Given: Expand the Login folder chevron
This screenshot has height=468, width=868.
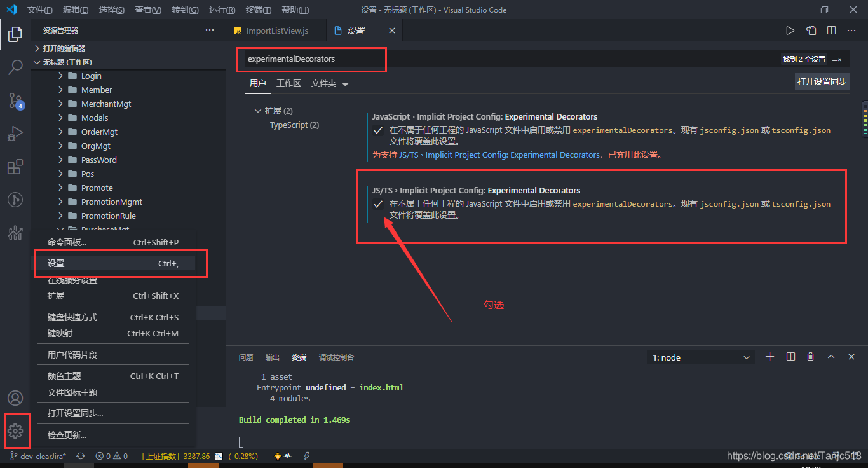Looking at the screenshot, I should pyautogui.click(x=61, y=76).
